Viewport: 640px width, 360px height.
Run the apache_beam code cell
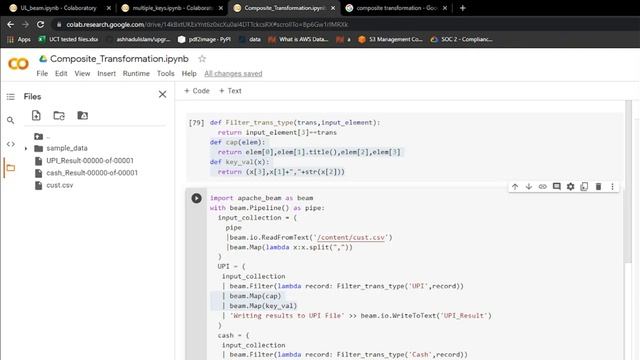(196, 198)
